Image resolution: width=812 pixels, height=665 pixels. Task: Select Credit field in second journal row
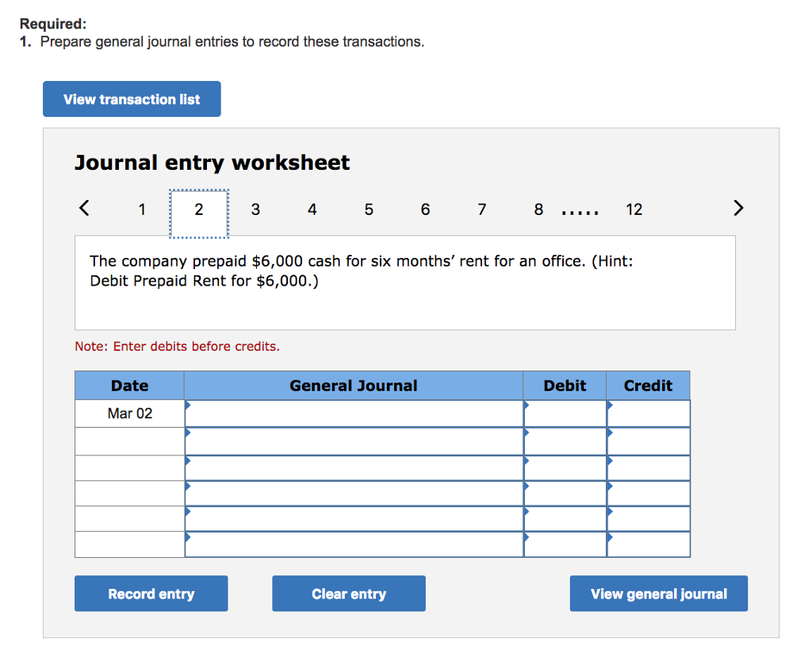coord(649,441)
